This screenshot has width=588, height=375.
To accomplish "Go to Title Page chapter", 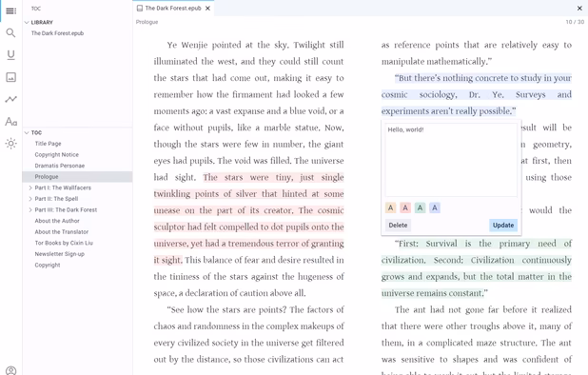I will click(48, 144).
